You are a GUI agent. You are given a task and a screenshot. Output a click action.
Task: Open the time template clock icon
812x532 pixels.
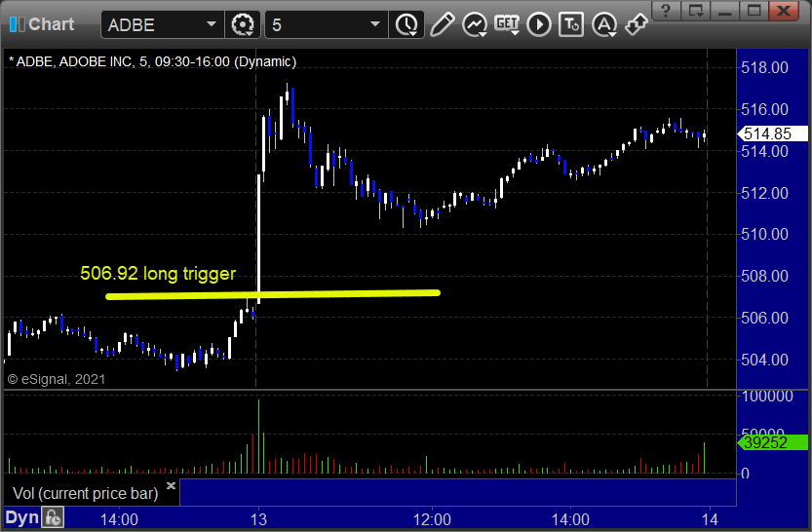406,24
